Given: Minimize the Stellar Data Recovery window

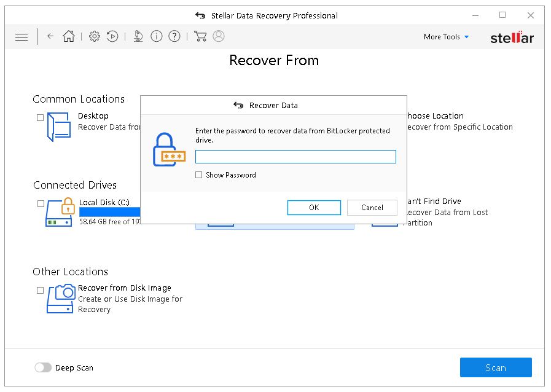Looking at the screenshot, I should coord(475,15).
